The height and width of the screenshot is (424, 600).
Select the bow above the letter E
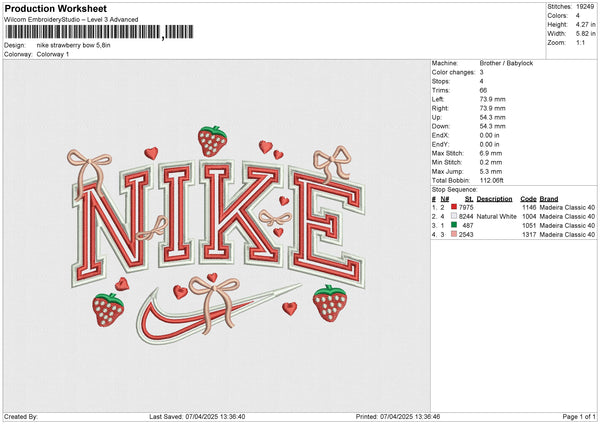coord(331,160)
